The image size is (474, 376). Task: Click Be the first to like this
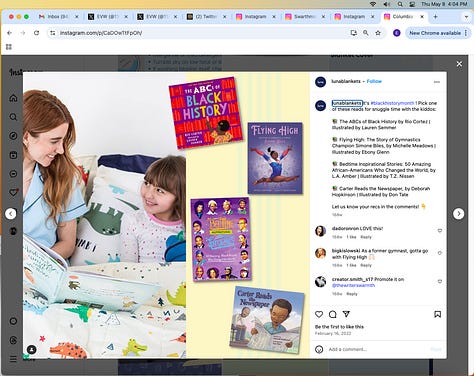(339, 327)
